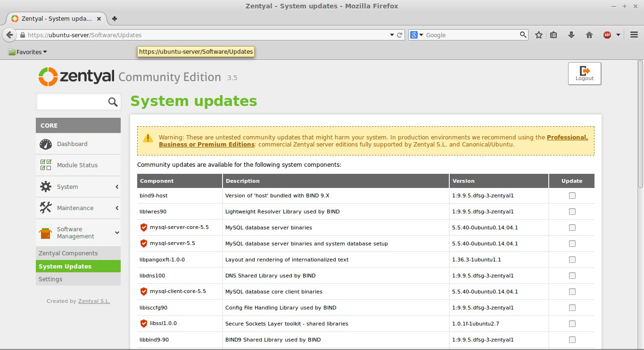Click the Zentyal S.L. link
This screenshot has height=350, width=644.
point(94,301)
